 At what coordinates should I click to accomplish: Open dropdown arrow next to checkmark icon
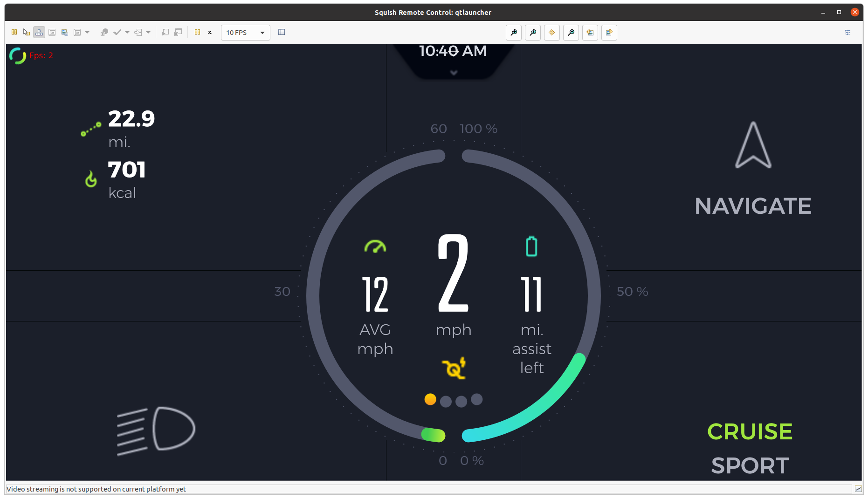click(x=127, y=33)
